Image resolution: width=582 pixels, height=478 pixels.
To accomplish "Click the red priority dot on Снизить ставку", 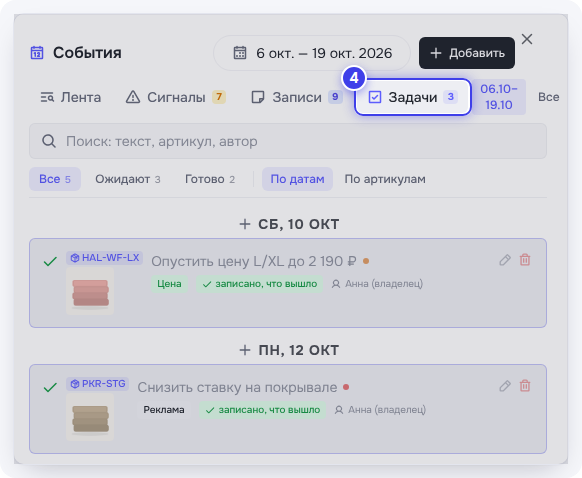I will pyautogui.click(x=346, y=387).
